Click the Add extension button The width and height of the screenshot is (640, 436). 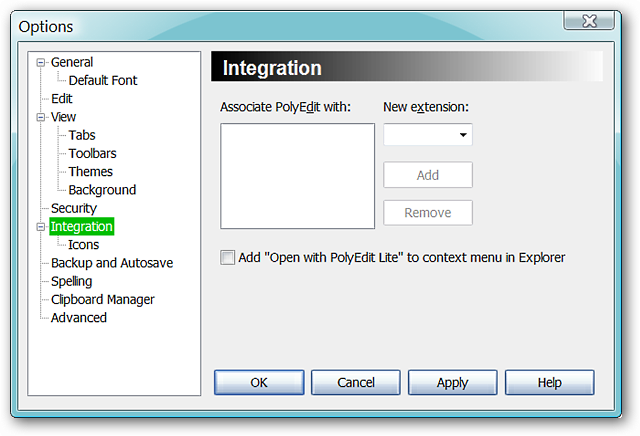pos(428,175)
